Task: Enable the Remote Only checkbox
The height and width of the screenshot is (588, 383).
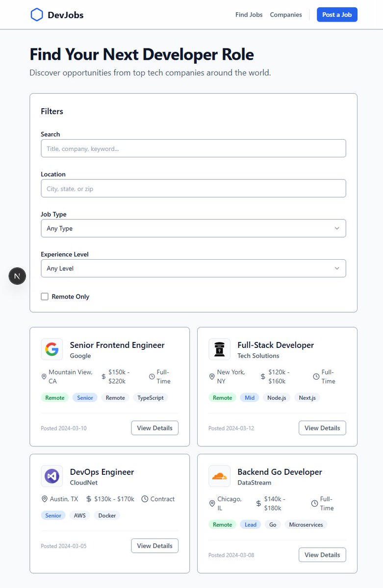Action: point(45,296)
